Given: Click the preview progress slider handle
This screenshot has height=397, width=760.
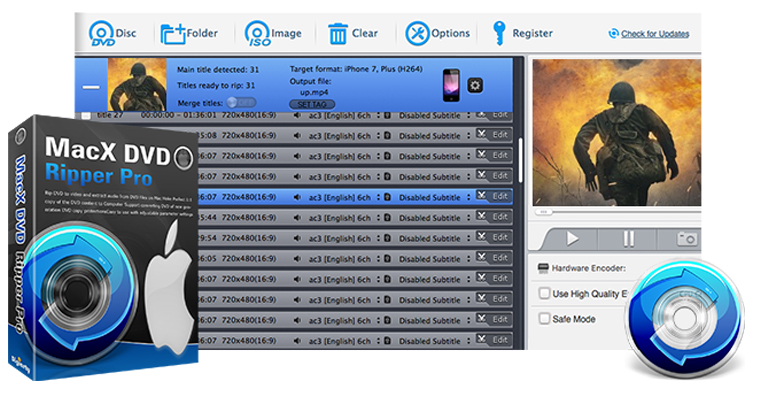Looking at the screenshot, I should [544, 212].
